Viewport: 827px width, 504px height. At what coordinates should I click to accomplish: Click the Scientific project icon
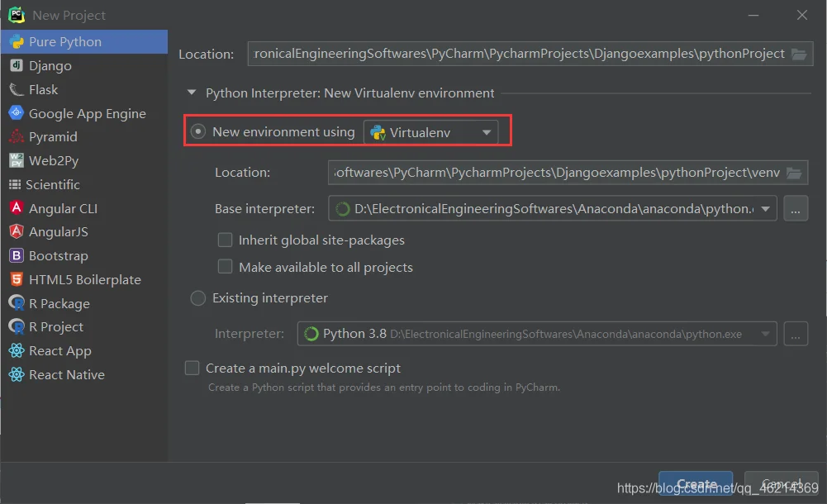click(15, 184)
